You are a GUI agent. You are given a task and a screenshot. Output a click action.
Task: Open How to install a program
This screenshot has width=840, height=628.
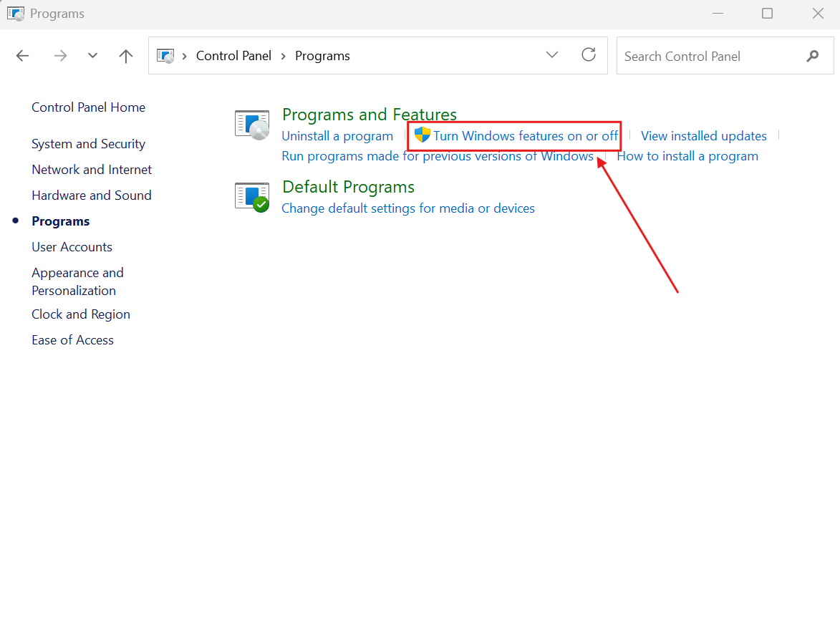click(x=687, y=156)
